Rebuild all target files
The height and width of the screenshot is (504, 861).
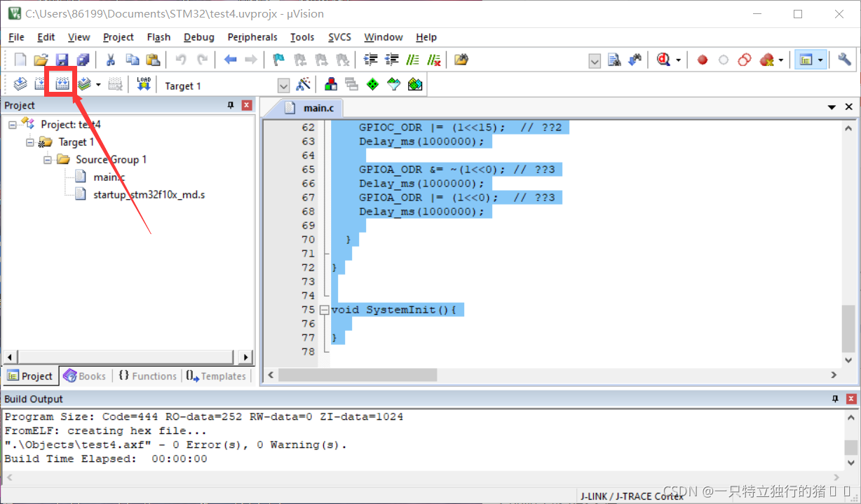pyautogui.click(x=62, y=85)
